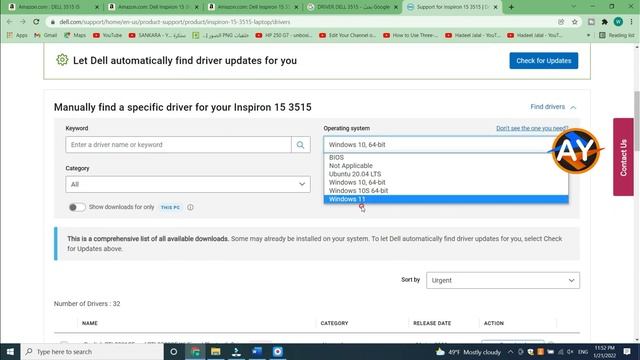Viewport: 640px width, 360px height.
Task: Open the Sort by Urgent dropdown
Action: pos(503,280)
